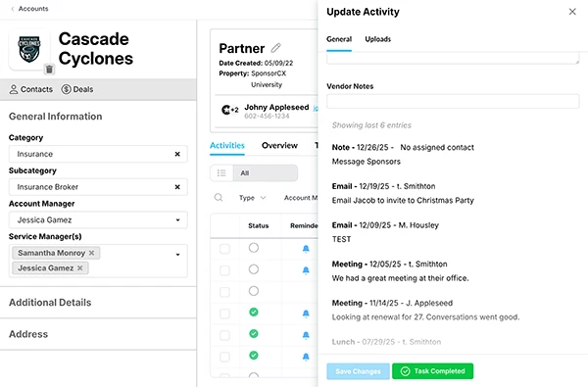Close the Update Activity panel
This screenshot has width=588, height=387.
point(572,12)
